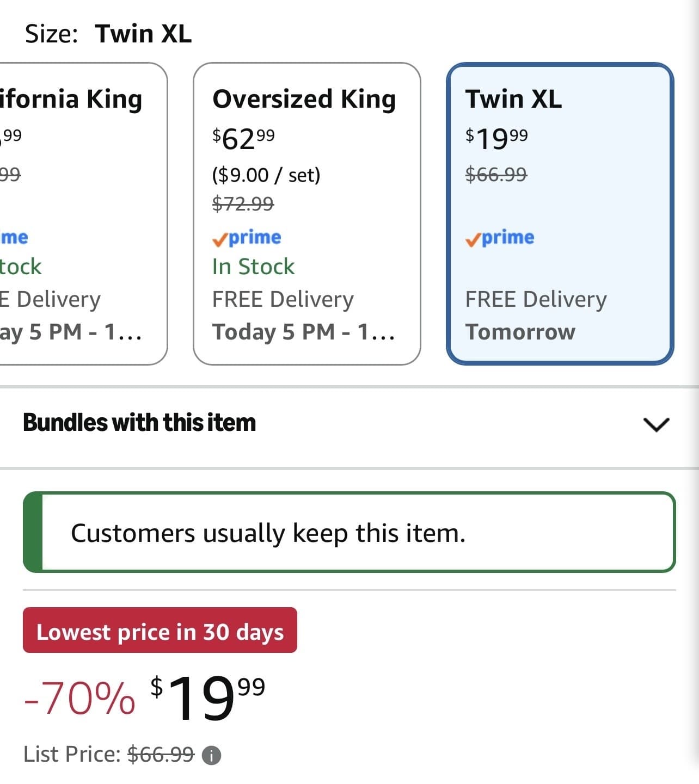Viewport: 699px width, 784px height.
Task: Click In Stock text in Oversized King card
Action: (253, 267)
